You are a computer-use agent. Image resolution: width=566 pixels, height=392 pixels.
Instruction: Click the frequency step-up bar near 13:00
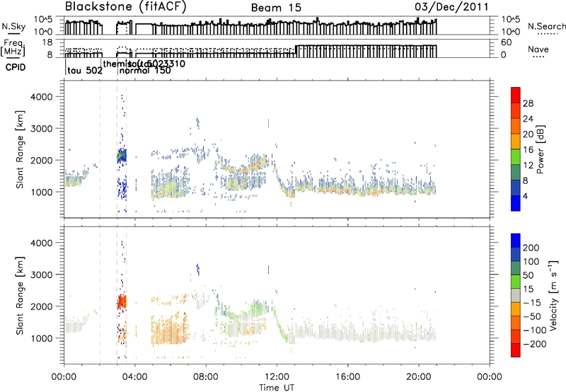[x=296, y=51]
